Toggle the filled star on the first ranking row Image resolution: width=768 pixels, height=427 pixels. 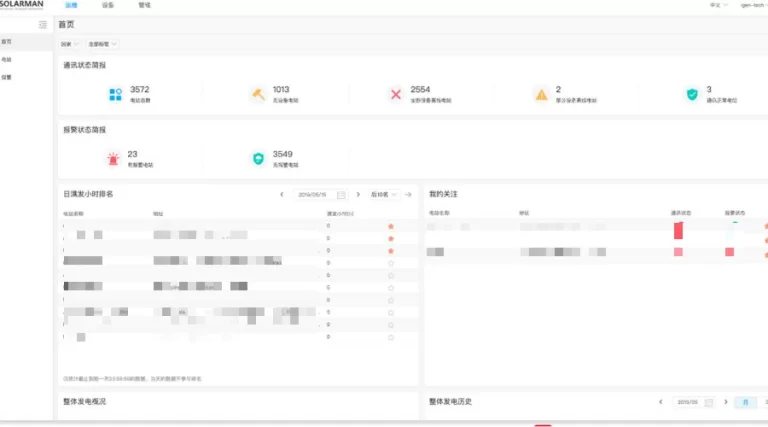391,226
